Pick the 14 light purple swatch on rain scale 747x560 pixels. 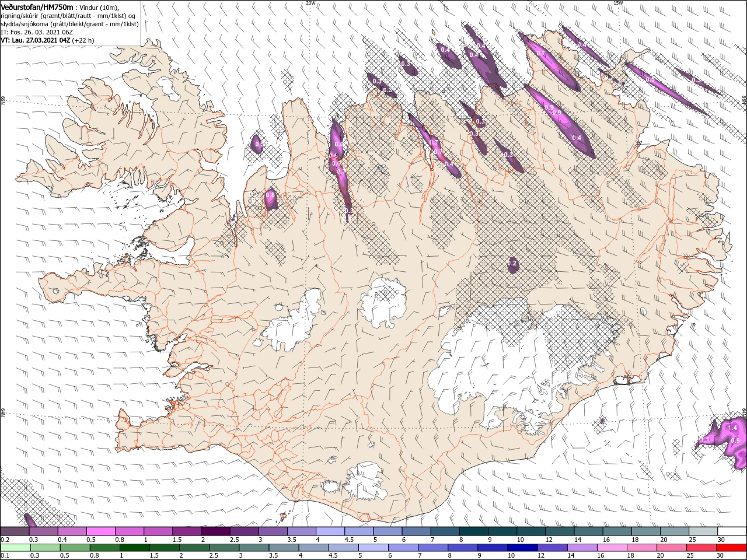pos(582,548)
